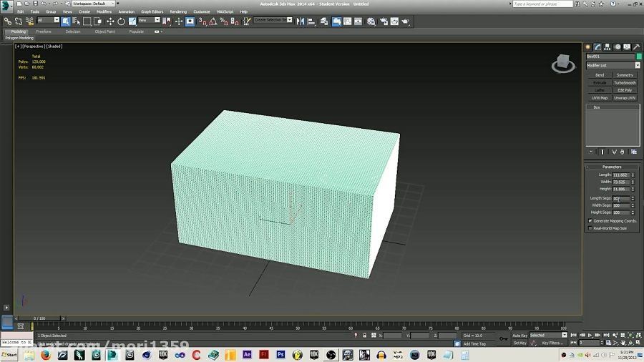Viewport: 644px width, 362px height.
Task: Click the ViewCube in the viewport
Action: 563,63
